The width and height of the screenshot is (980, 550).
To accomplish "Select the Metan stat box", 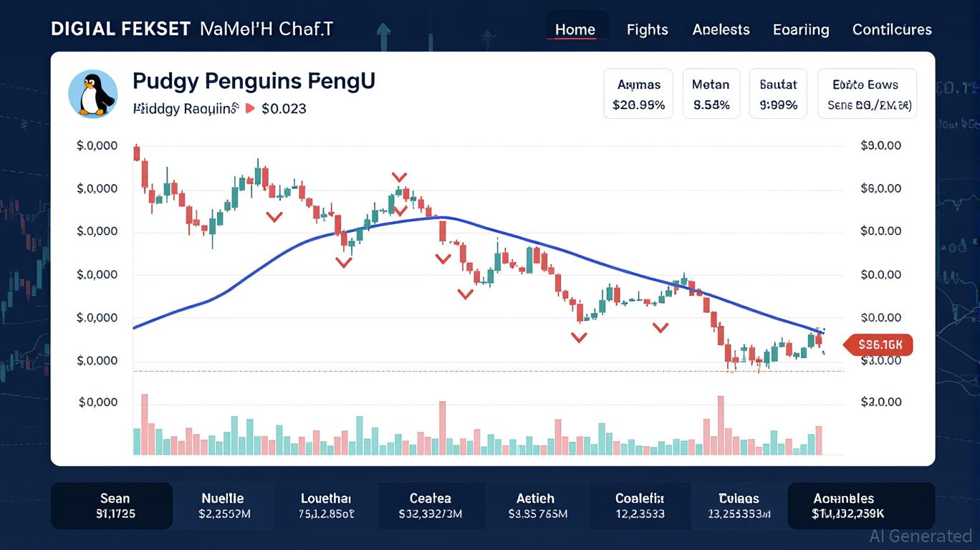I will tap(711, 94).
